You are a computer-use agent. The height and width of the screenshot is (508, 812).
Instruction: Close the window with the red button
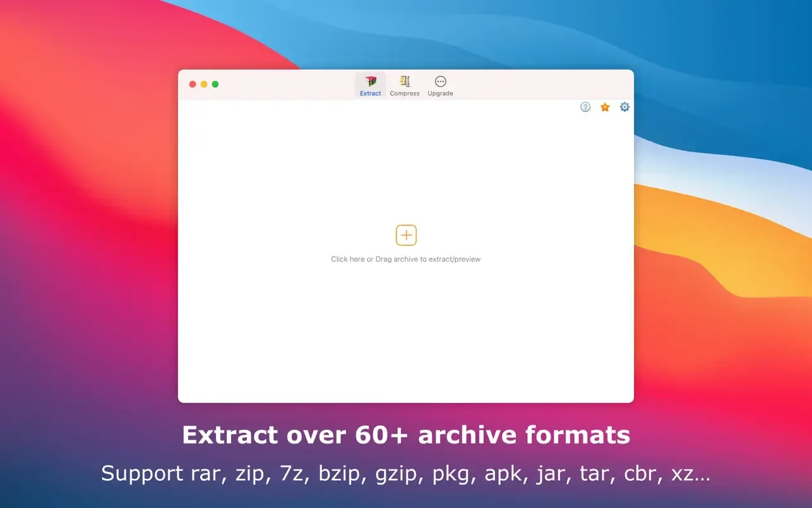(193, 83)
